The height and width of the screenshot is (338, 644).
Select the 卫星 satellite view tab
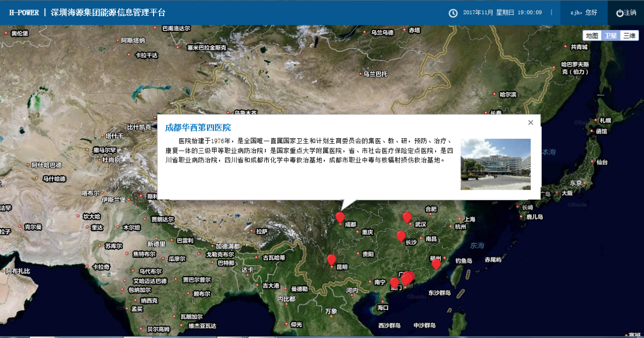click(x=610, y=36)
